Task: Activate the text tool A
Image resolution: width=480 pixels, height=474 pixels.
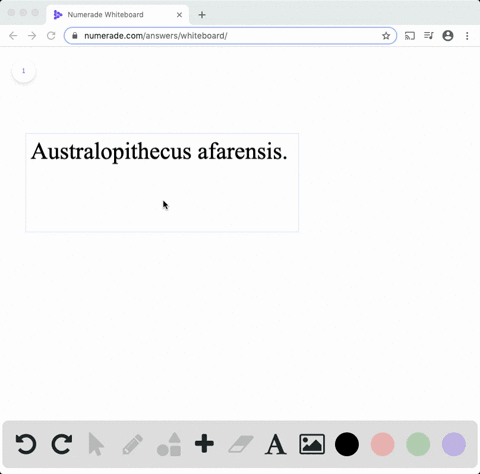Action: coord(276,444)
